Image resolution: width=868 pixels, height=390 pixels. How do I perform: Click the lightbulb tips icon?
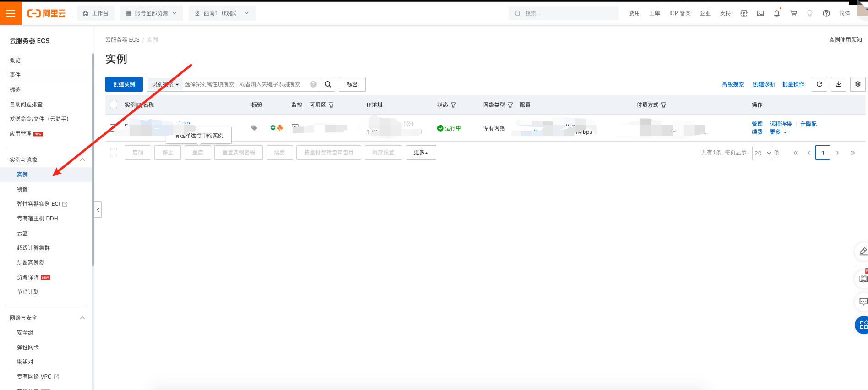coord(810,13)
